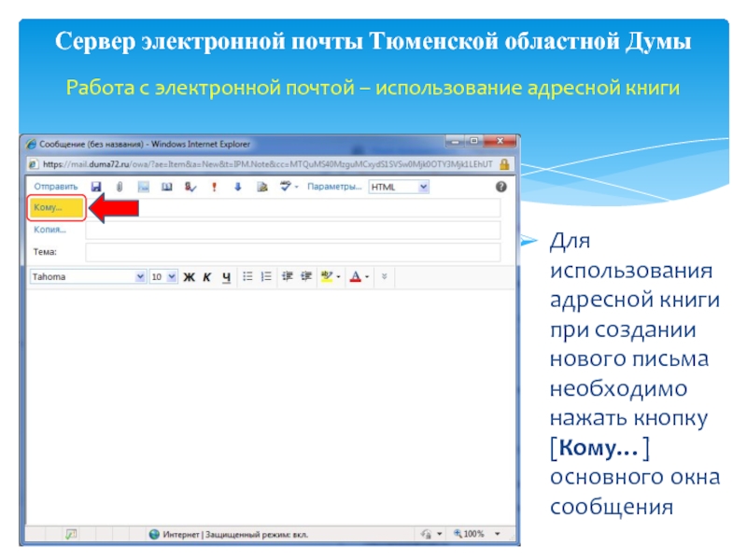Toggle italic К formatting
This screenshot has width=747, height=560.
coord(207,277)
